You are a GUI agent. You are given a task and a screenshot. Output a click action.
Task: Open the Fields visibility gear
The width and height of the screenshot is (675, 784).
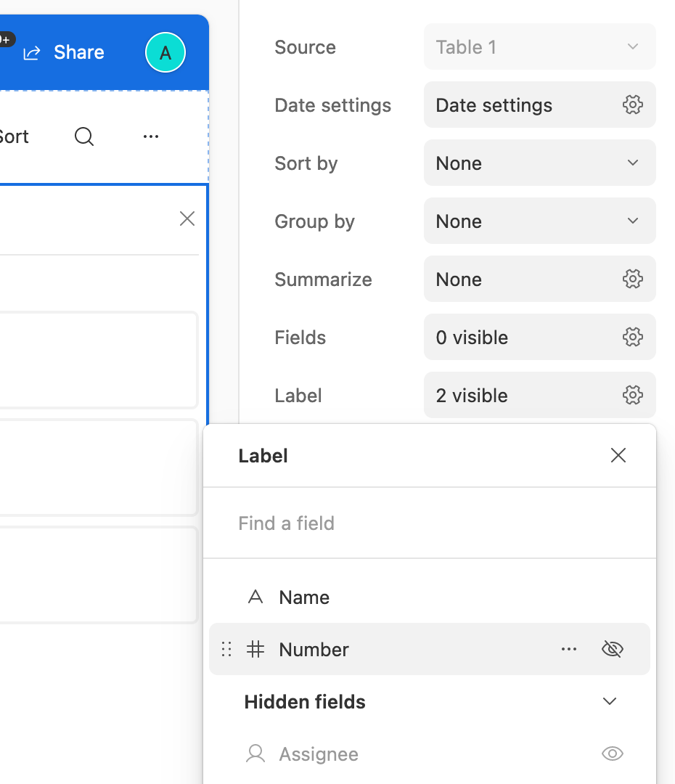tap(632, 337)
